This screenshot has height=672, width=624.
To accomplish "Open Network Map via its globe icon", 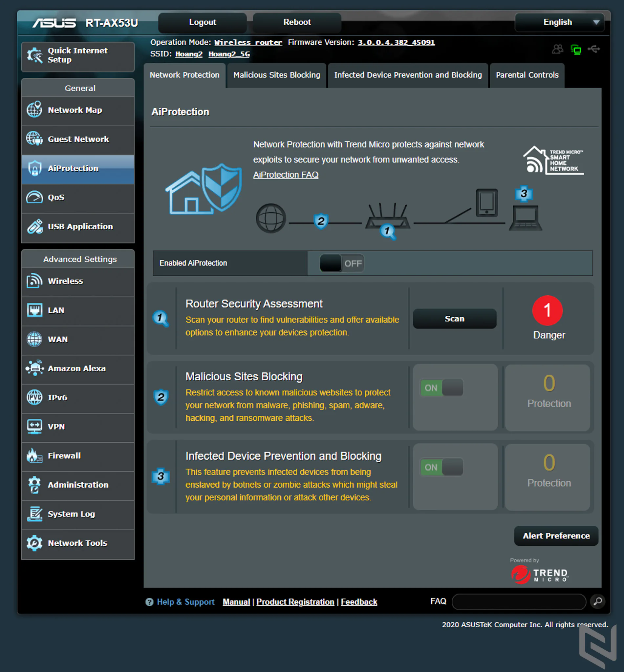I will tap(34, 110).
